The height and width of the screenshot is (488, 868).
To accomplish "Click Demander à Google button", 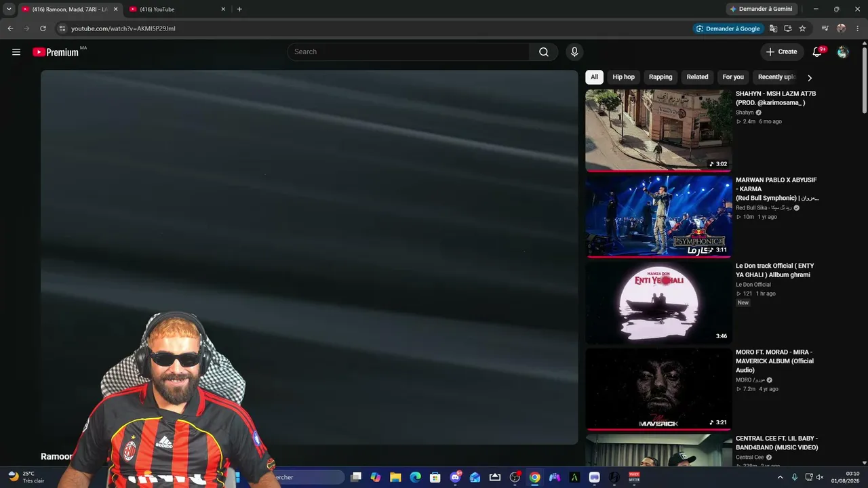I will (728, 28).
